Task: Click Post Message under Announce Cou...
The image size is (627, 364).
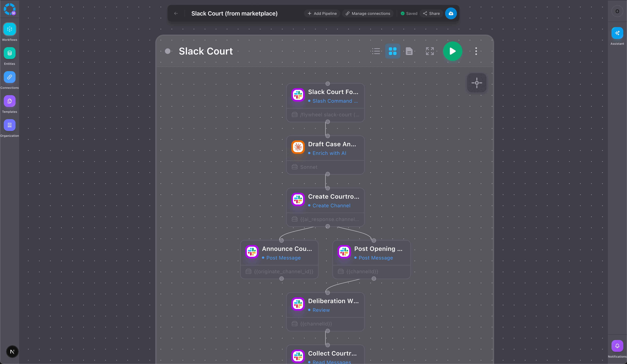Action: point(283,258)
